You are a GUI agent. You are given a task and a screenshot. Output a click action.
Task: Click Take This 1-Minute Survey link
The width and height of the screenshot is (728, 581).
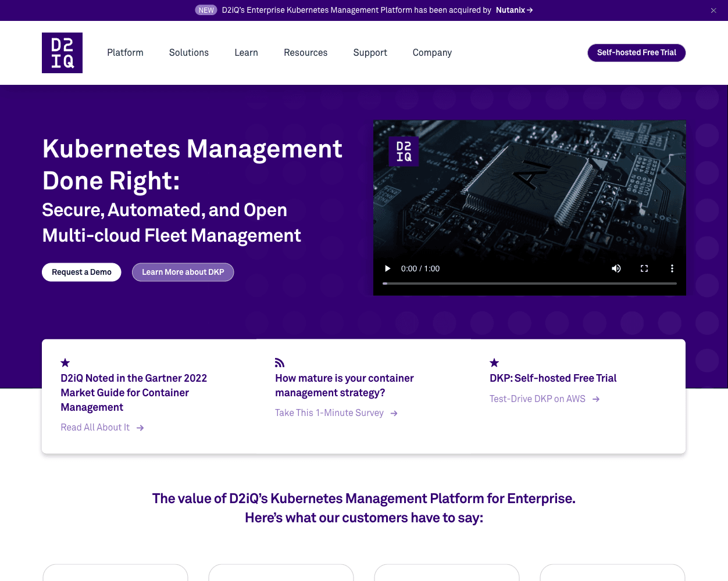[x=337, y=413]
